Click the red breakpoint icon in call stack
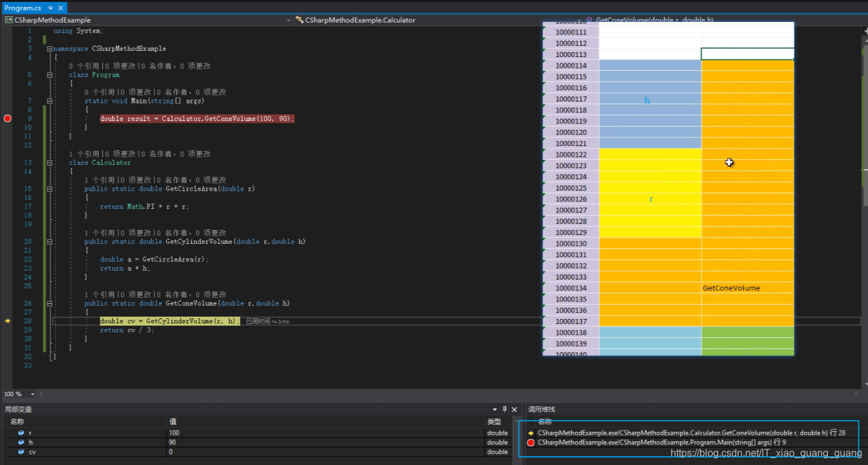The image size is (868, 465). point(531,442)
